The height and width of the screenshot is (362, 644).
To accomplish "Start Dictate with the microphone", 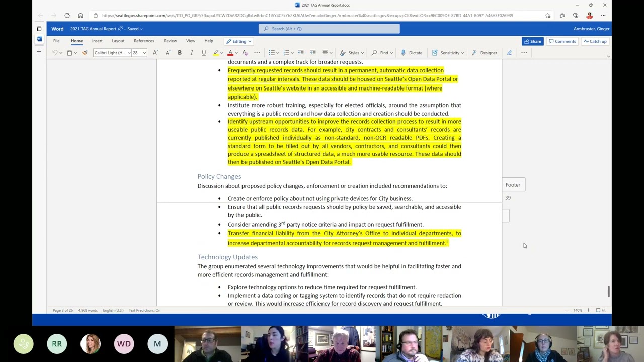I will 412,53.
